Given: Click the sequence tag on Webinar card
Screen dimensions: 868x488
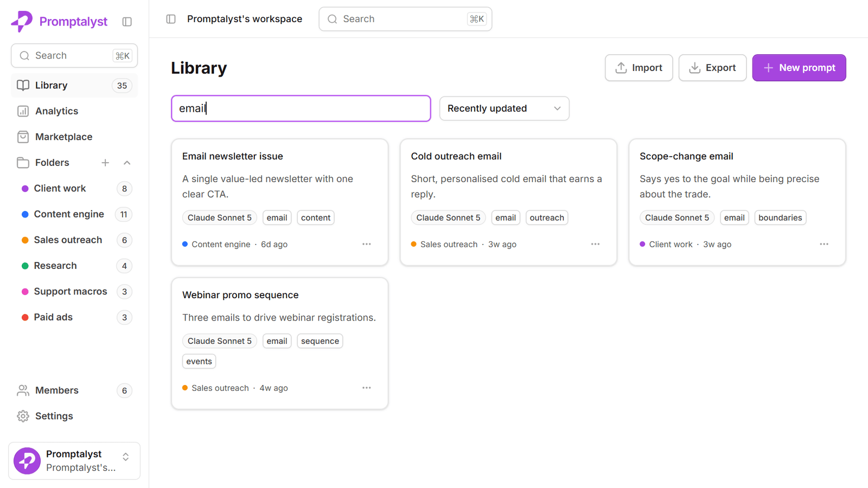Looking at the screenshot, I should tap(320, 341).
